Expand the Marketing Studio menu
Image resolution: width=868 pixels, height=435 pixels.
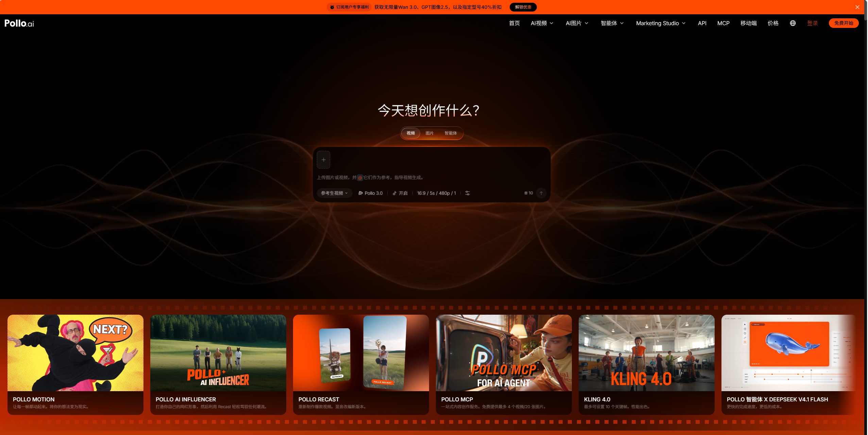661,23
